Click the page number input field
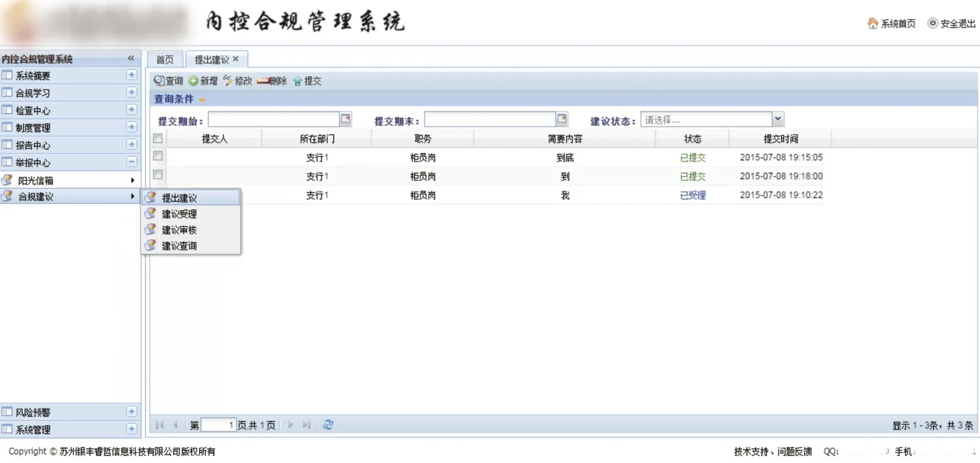The image size is (980, 463). [x=218, y=425]
